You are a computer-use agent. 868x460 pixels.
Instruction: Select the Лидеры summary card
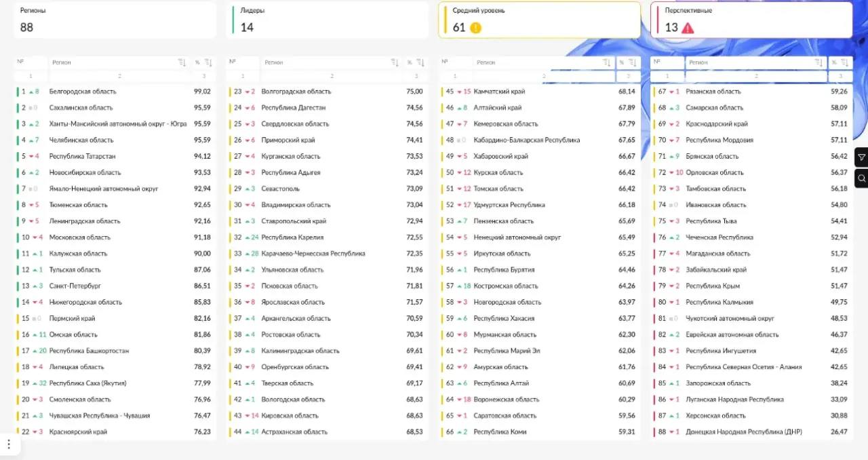(x=327, y=20)
